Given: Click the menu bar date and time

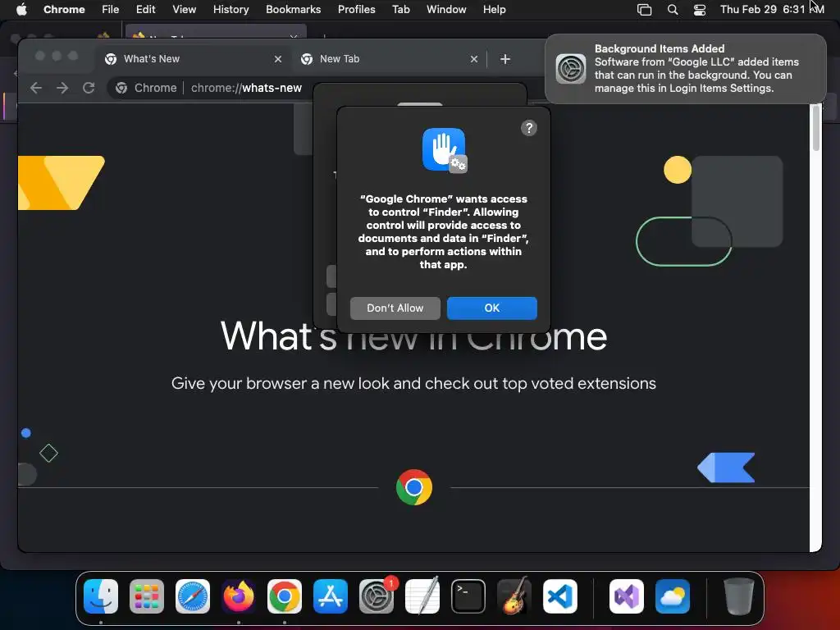Looking at the screenshot, I should [x=772, y=9].
